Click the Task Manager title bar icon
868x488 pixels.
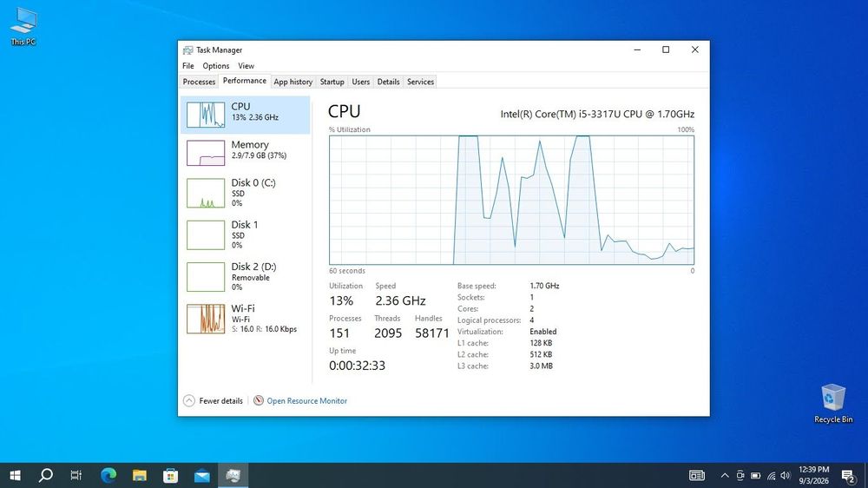pyautogui.click(x=188, y=49)
